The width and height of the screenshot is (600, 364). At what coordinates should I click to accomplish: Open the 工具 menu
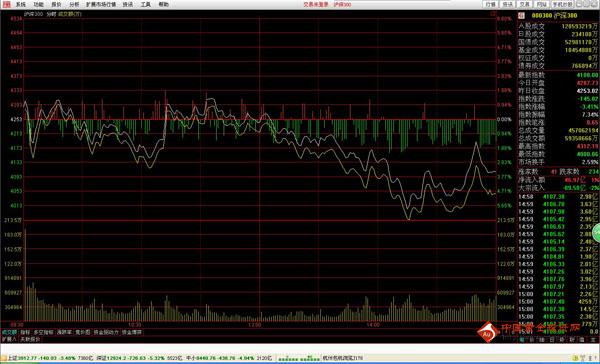pyautogui.click(x=145, y=5)
